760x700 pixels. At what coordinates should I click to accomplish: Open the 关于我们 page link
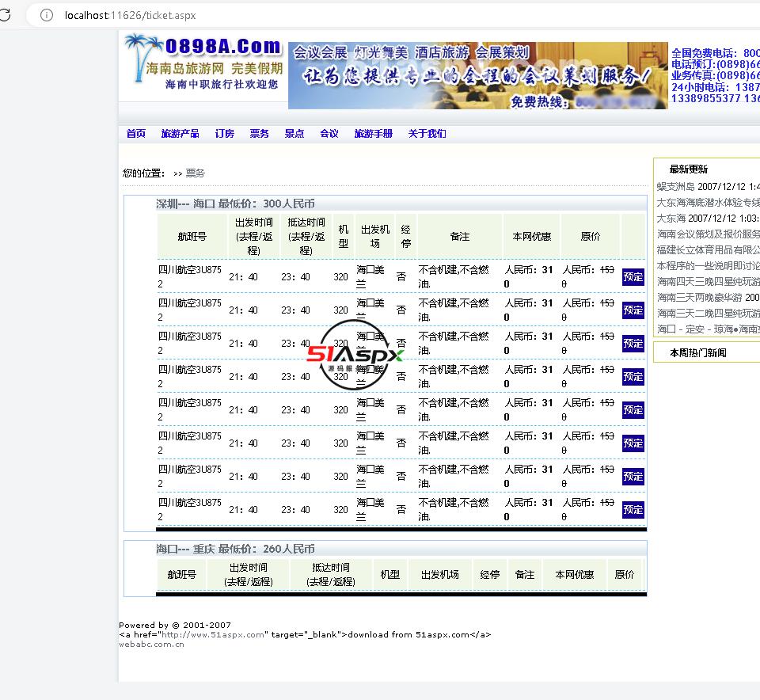point(427,134)
